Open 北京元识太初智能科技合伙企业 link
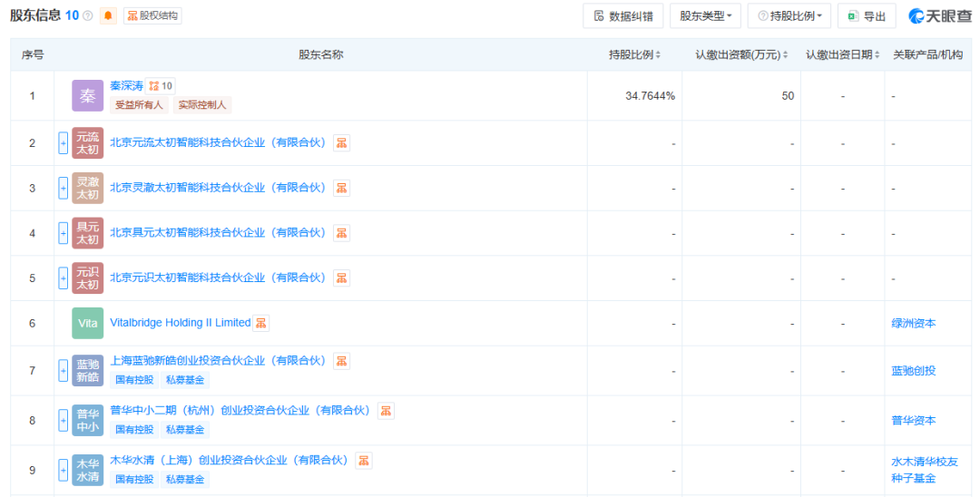The width and height of the screenshot is (980, 497). coord(218,278)
